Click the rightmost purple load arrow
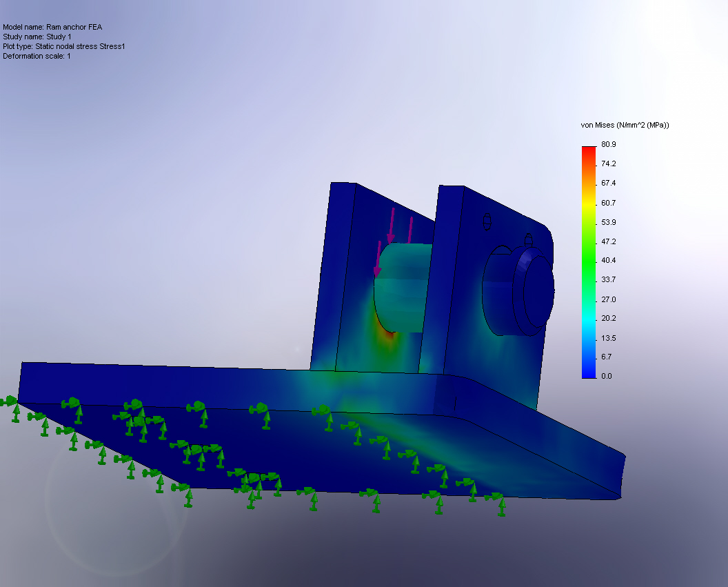 pos(410,230)
